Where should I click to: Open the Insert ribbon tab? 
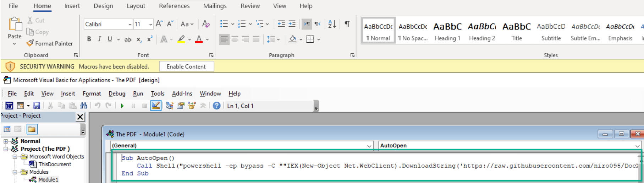coord(72,6)
